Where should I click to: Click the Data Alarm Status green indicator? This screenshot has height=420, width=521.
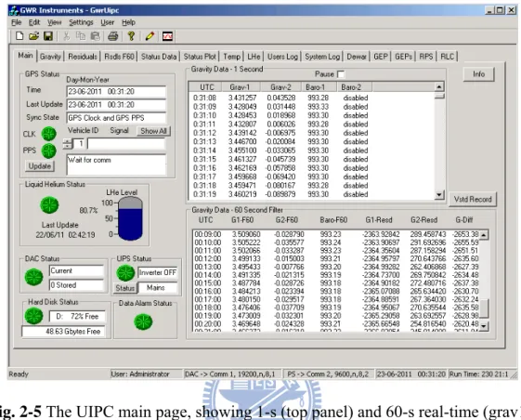(143, 322)
